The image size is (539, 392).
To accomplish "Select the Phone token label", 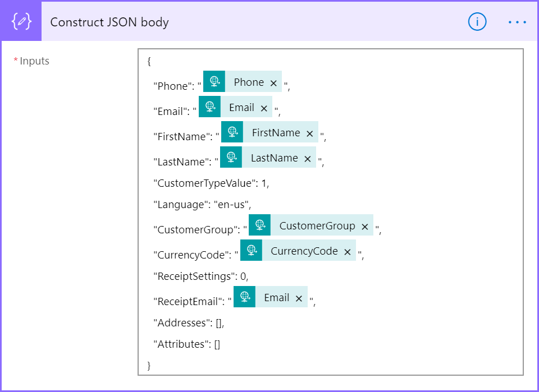I will tap(249, 82).
